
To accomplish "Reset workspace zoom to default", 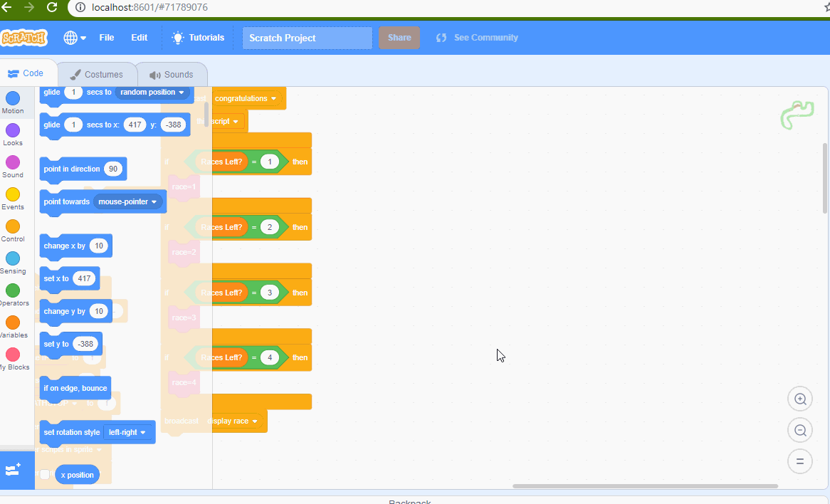I will point(800,462).
